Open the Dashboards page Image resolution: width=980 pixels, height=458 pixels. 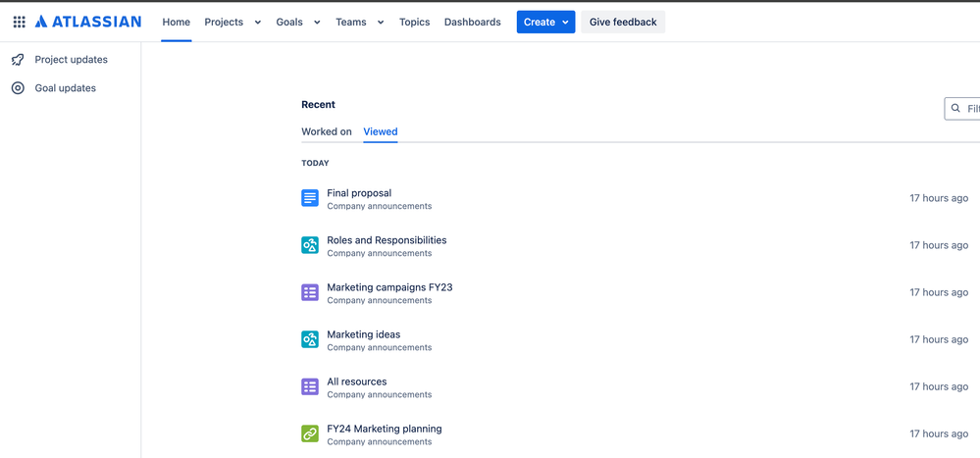click(473, 22)
